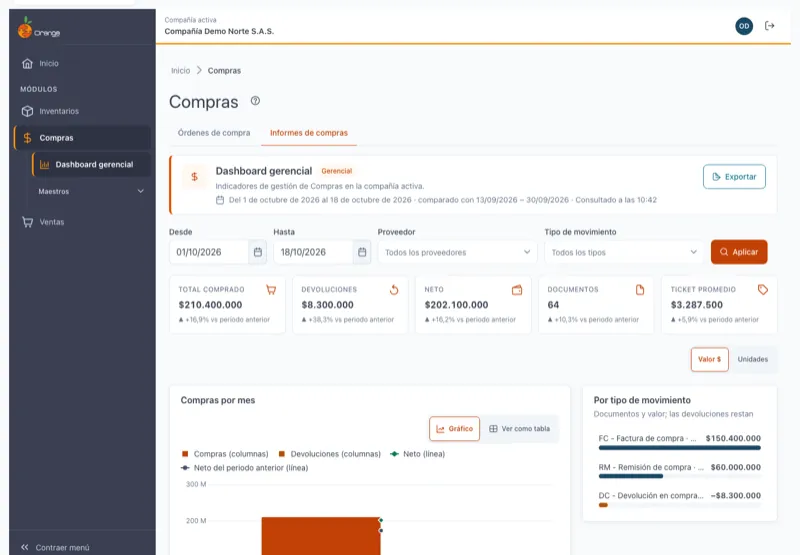
Task: Click the DC Devolución en compra progress bar
Action: (x=679, y=505)
